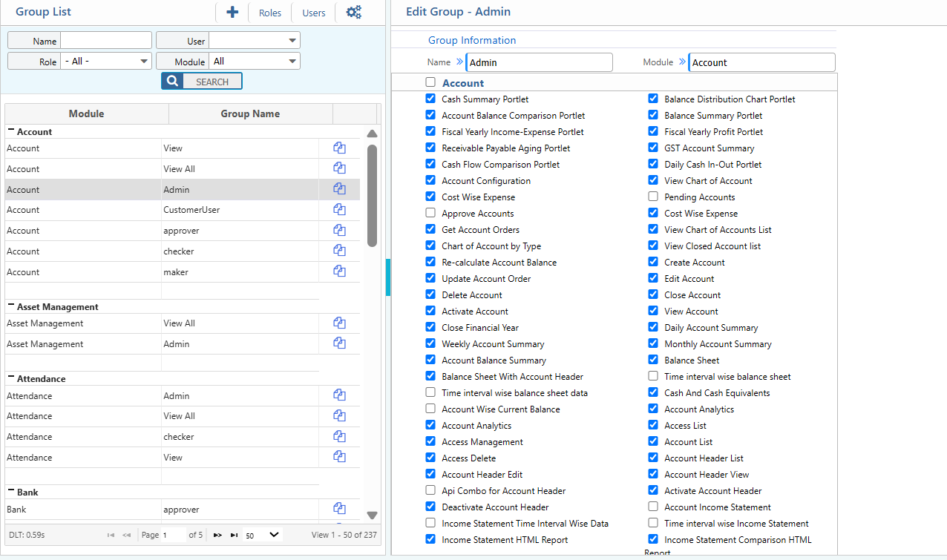This screenshot has height=560, width=947.
Task: Go to next page in pager
Action: tap(217, 535)
